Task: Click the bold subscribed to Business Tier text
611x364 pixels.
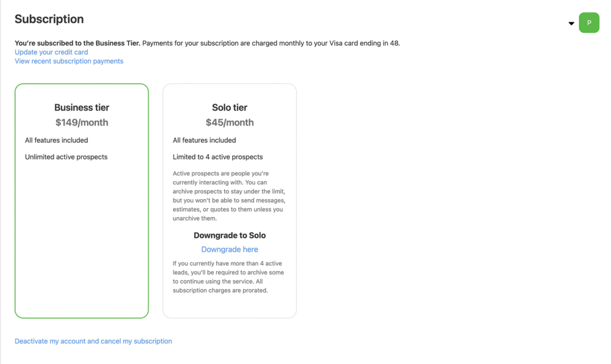Action: (x=78, y=43)
